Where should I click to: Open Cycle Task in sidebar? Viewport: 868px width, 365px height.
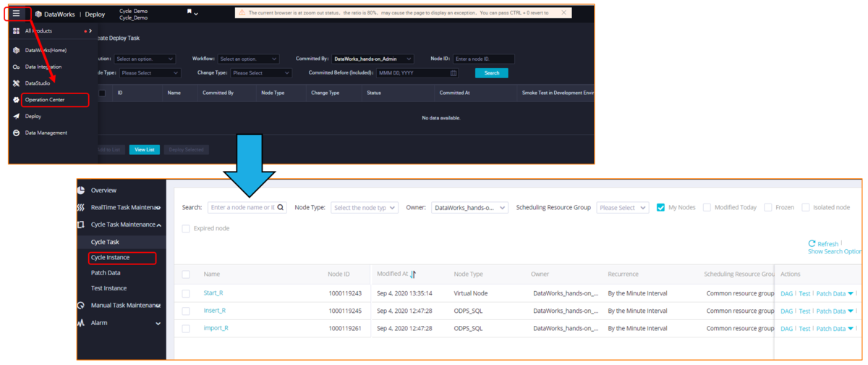pyautogui.click(x=105, y=242)
